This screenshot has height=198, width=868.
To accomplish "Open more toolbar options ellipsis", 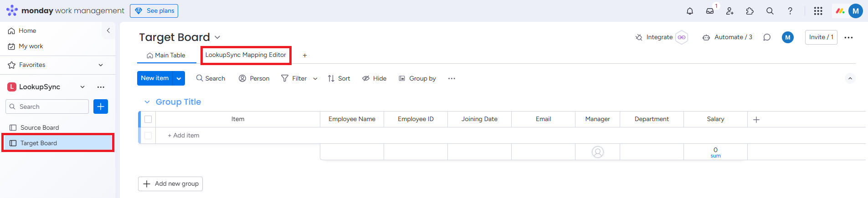I will coord(452,78).
